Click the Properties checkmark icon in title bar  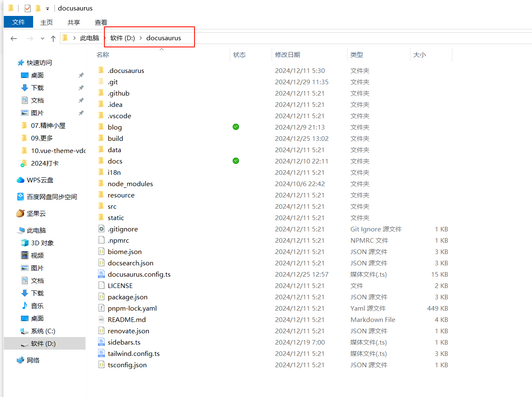tap(28, 8)
